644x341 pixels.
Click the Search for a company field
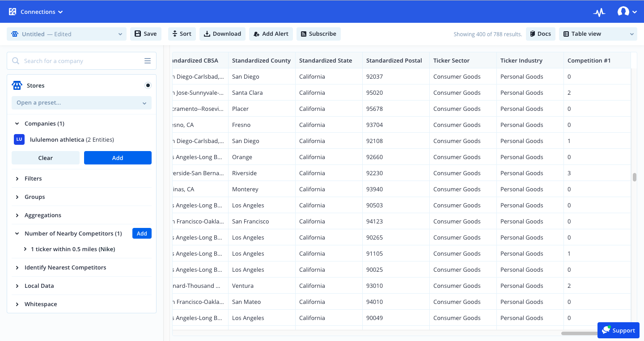(81, 61)
